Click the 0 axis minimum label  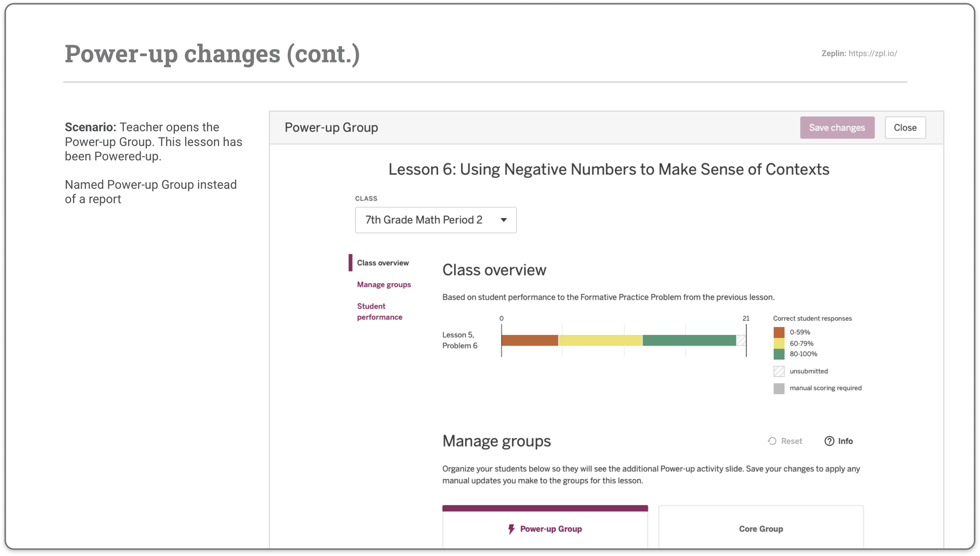click(x=501, y=318)
